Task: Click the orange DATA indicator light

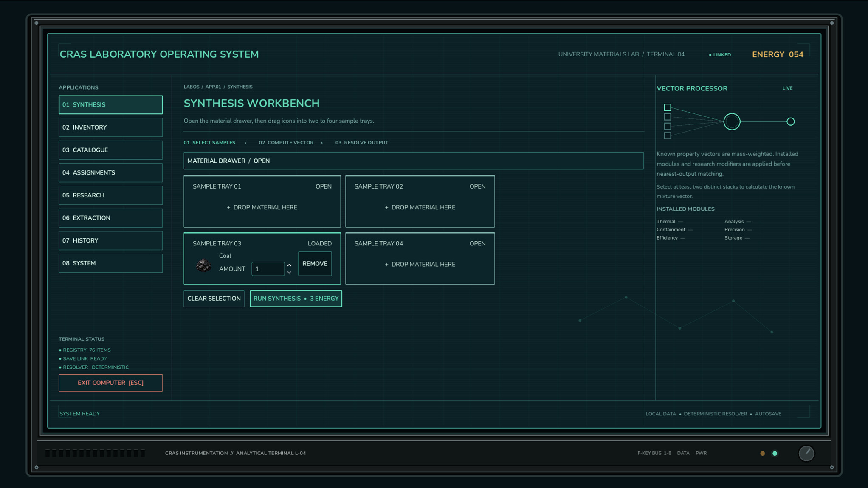Action: point(762,454)
